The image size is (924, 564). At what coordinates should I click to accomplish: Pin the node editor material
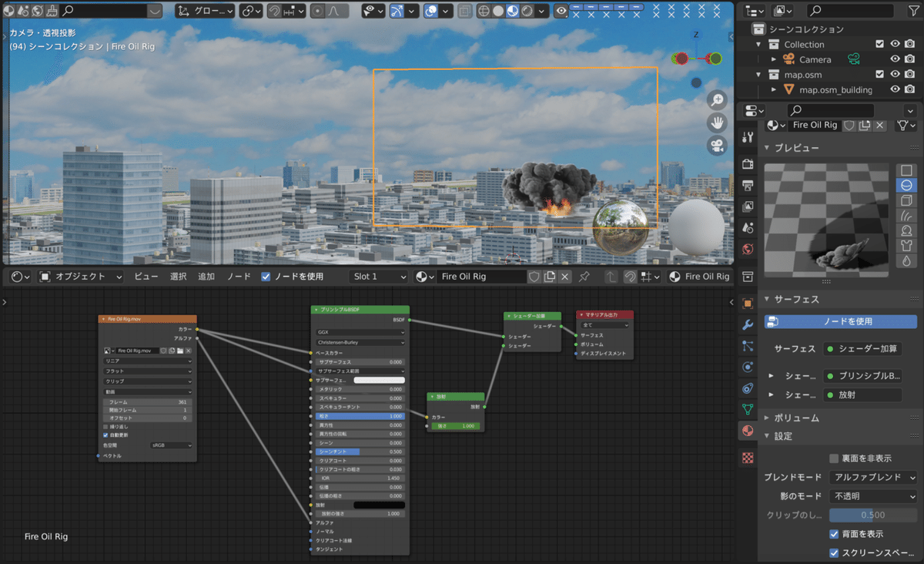[584, 277]
